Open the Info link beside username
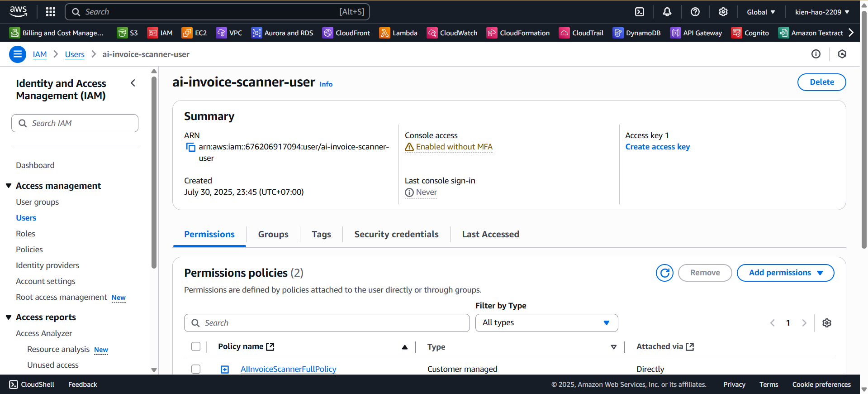The image size is (868, 394). click(x=326, y=84)
